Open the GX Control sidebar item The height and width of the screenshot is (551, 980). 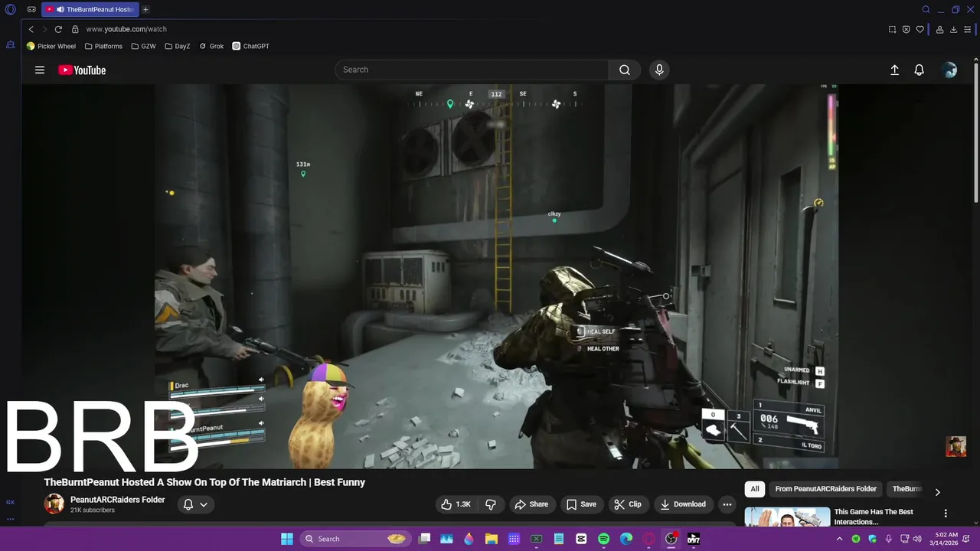pyautogui.click(x=11, y=502)
